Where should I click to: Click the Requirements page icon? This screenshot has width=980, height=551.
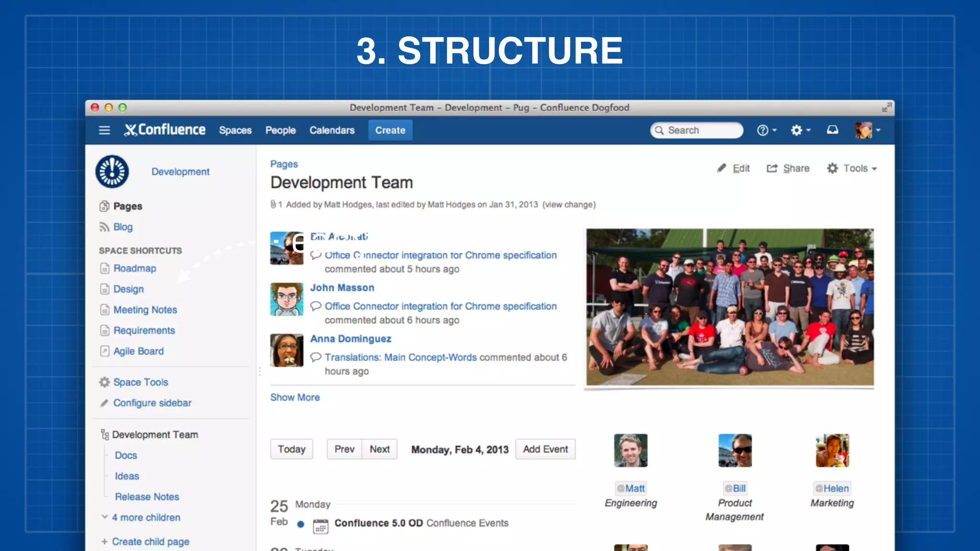click(x=105, y=331)
